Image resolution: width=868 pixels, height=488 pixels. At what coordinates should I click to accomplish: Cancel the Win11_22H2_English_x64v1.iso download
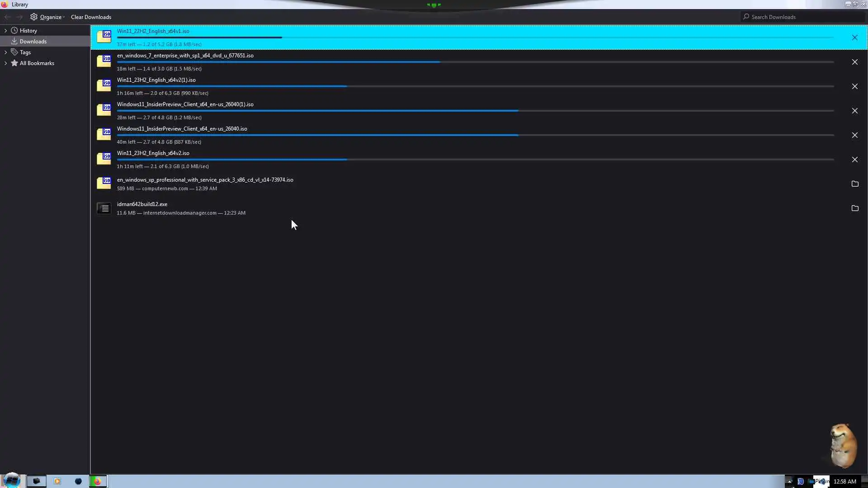[x=854, y=38]
